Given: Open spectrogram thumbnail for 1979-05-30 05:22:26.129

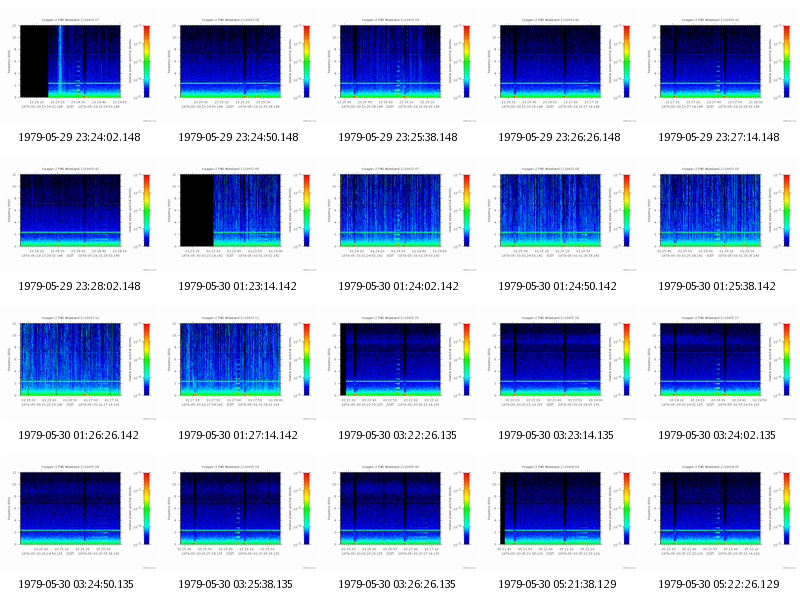Looking at the screenshot, I should click(x=719, y=514).
